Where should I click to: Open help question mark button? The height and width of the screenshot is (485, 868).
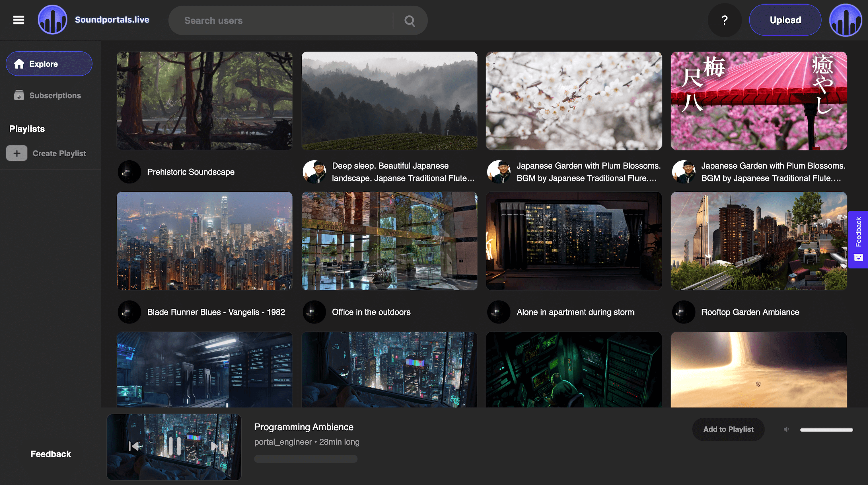pyautogui.click(x=725, y=20)
